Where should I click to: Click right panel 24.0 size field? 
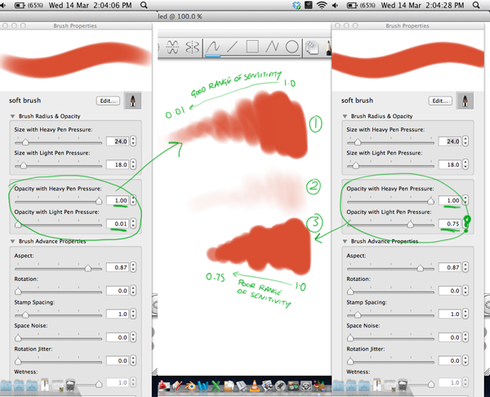(x=450, y=141)
